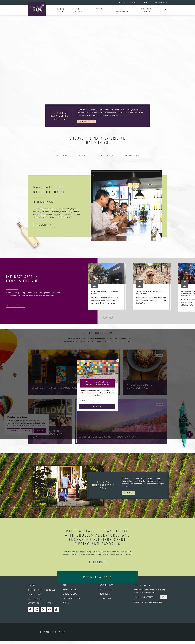
Task: Open Winemaker Dinner Domaine De Villaine event
Action: click(107, 287)
